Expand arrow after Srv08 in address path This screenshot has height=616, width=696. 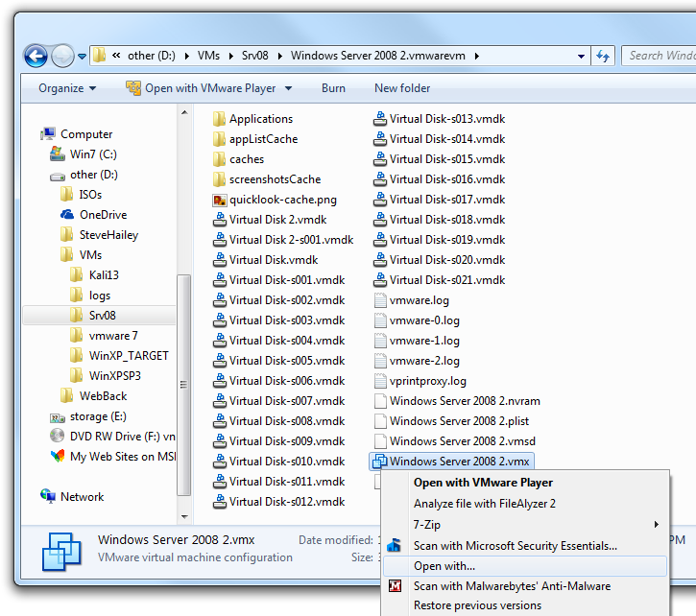click(x=280, y=56)
